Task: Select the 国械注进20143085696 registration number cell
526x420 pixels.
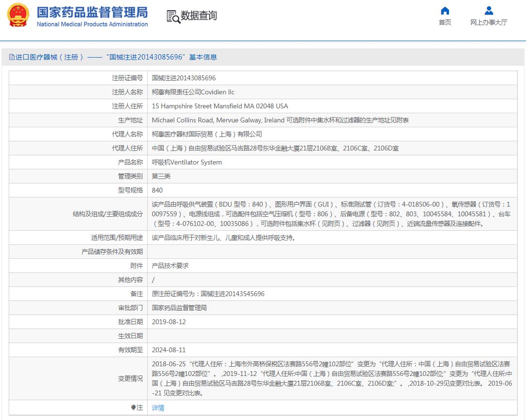Action: (x=184, y=78)
